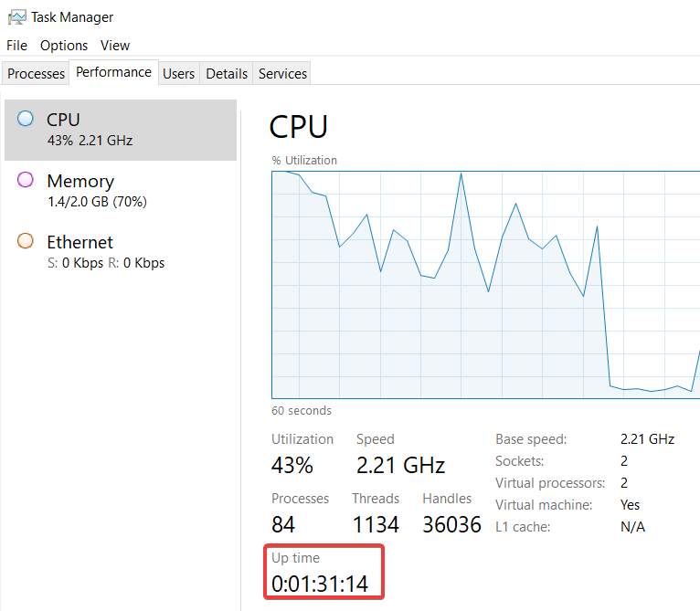Select the CPU item in sidebar
The width and height of the screenshot is (700, 611).
pos(121,130)
